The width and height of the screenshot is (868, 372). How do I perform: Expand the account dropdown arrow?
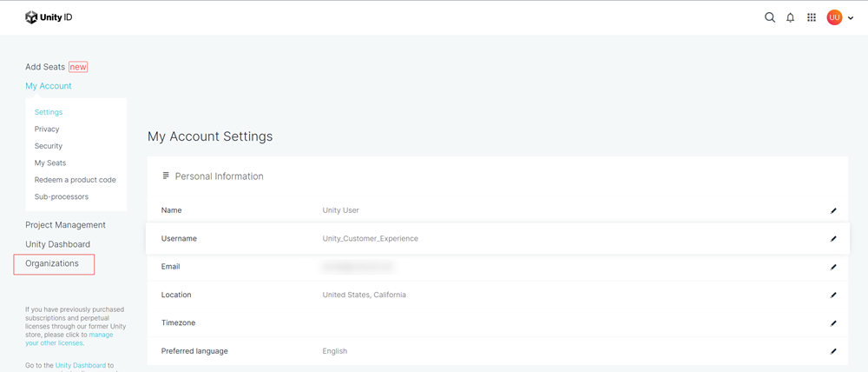[x=851, y=18]
